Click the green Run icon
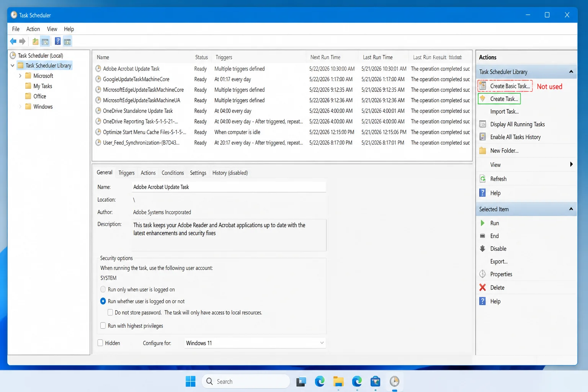Viewport: 588px width, 392px height. tap(483, 223)
